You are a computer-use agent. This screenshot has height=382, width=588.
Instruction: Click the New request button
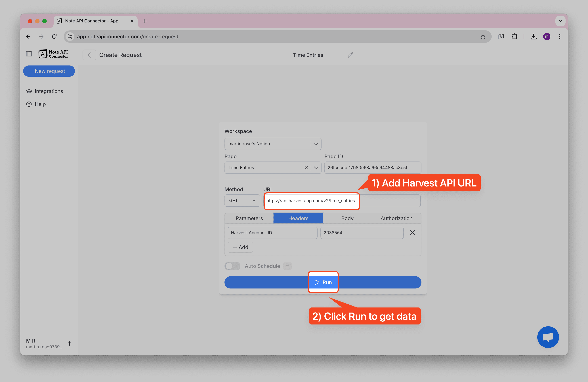49,71
